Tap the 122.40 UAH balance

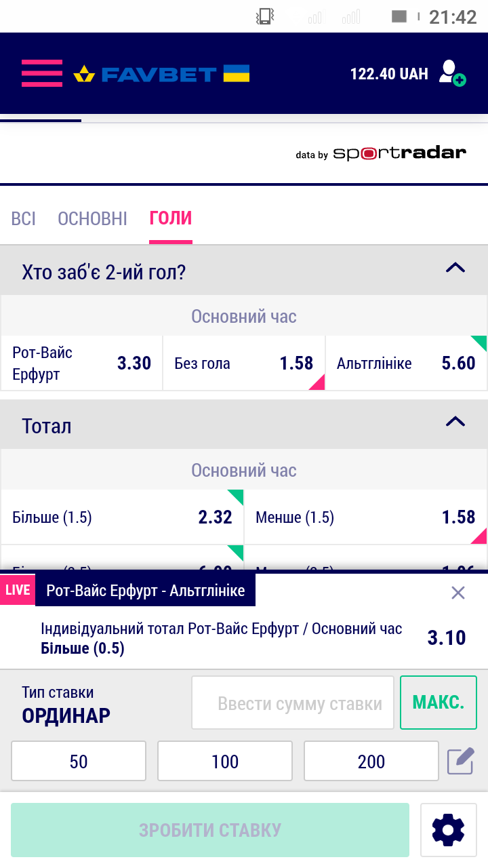pyautogui.click(x=389, y=73)
